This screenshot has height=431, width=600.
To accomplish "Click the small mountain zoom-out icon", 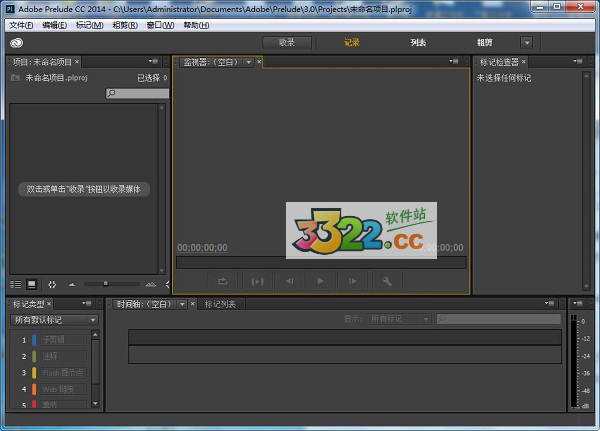I will pos(72,284).
